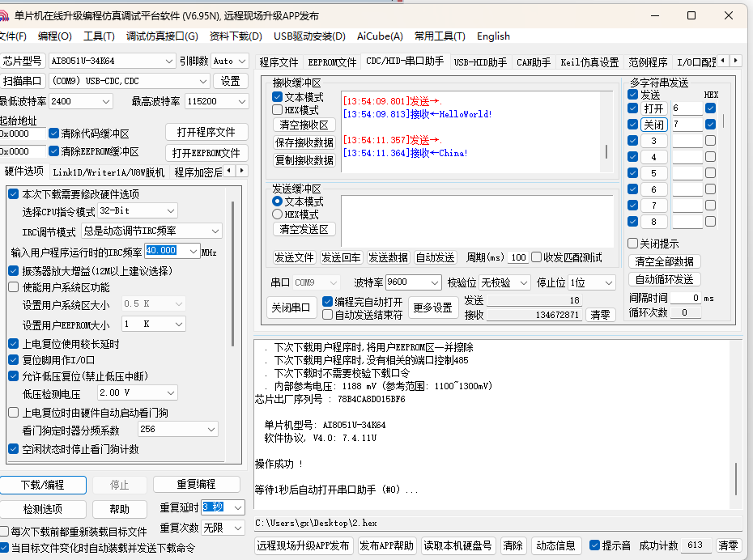The height and width of the screenshot is (560, 753).
Task: Click receive buffer vertical scrollbar
Action: click(606, 151)
